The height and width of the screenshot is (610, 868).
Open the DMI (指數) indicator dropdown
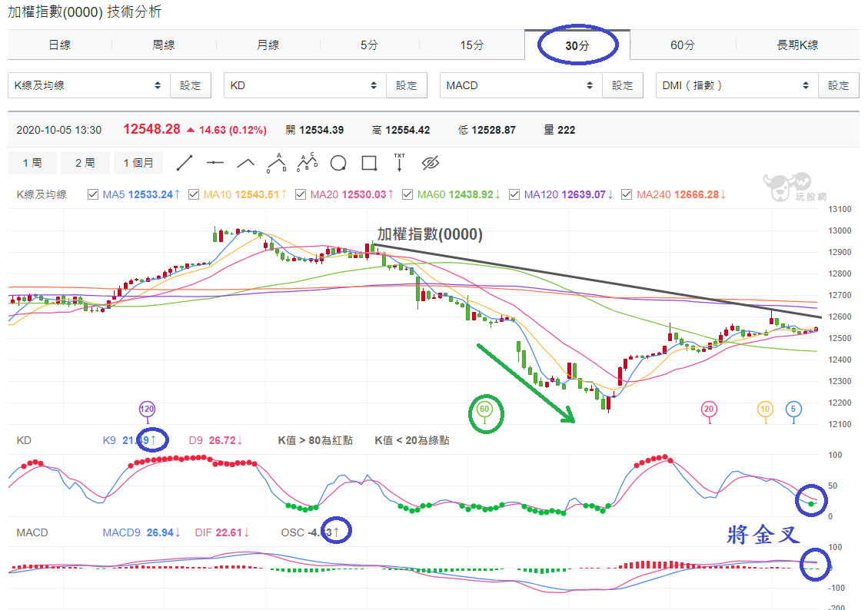point(737,85)
